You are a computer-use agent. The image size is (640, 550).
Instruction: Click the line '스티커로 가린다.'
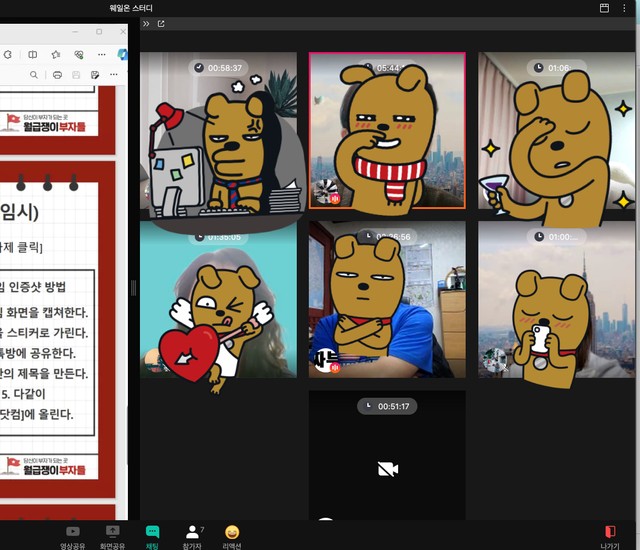coord(47,333)
